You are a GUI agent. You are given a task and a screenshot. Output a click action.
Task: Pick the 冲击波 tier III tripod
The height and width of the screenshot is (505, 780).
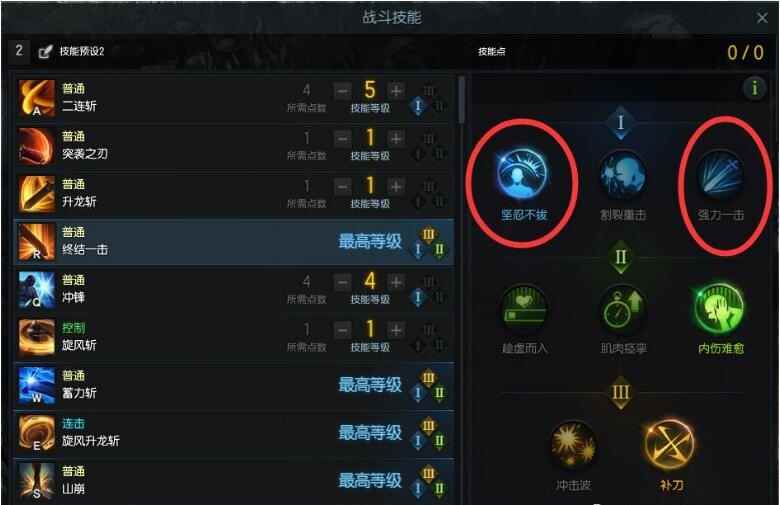(573, 444)
